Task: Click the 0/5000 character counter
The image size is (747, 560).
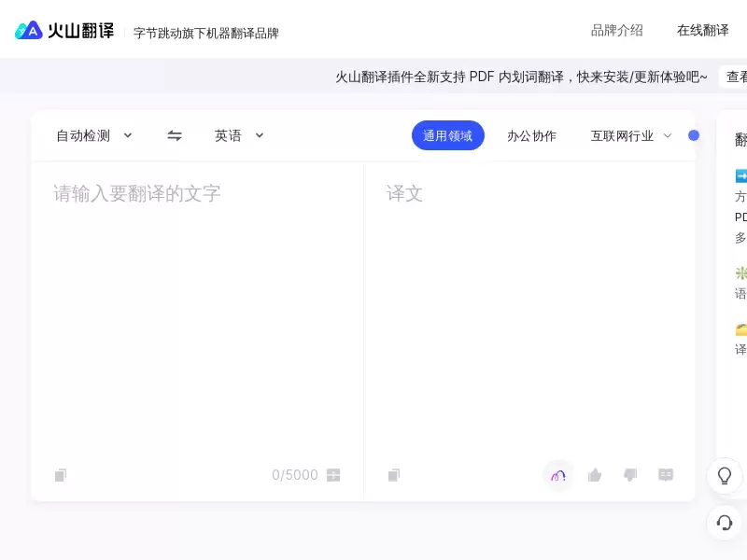Action: point(295,475)
